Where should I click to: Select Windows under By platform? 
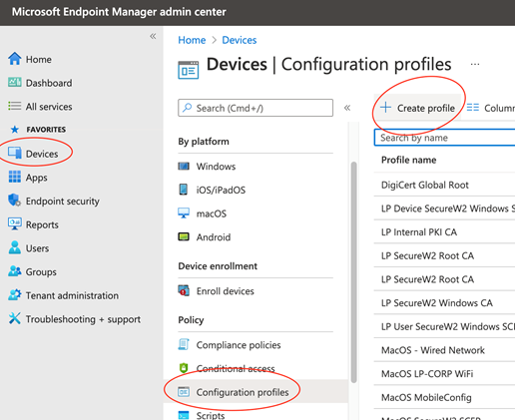[x=216, y=167]
